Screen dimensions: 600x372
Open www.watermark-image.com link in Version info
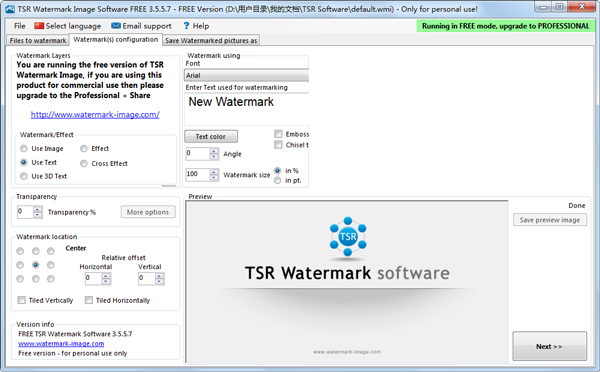coord(61,344)
